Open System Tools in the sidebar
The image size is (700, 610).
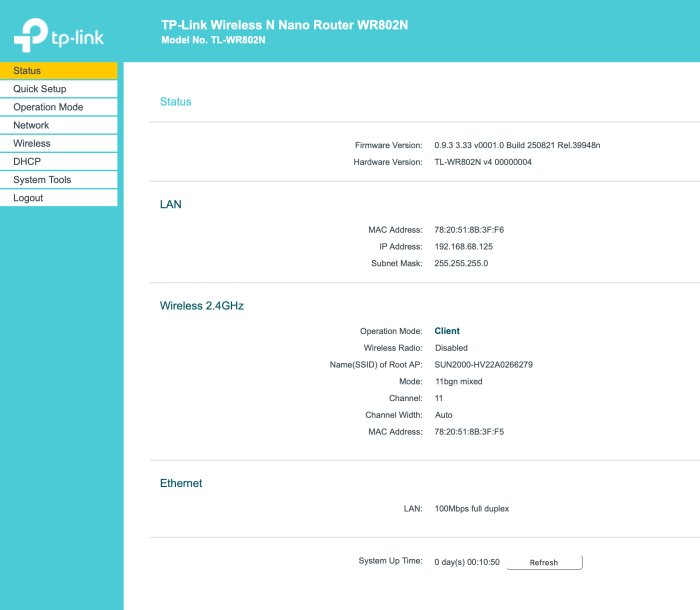[58, 180]
